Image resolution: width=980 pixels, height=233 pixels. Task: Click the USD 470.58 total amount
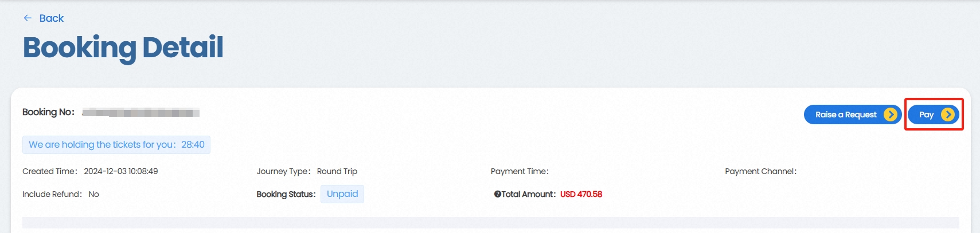(581, 194)
